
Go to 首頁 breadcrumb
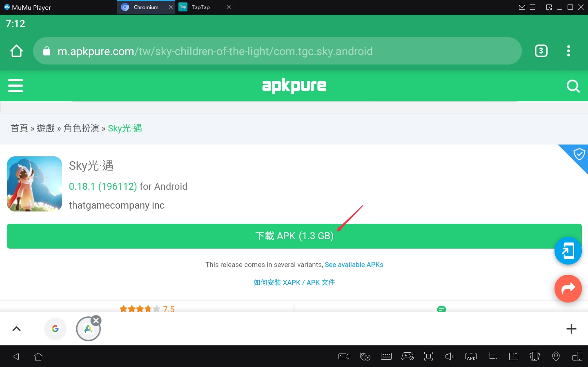[x=19, y=128]
